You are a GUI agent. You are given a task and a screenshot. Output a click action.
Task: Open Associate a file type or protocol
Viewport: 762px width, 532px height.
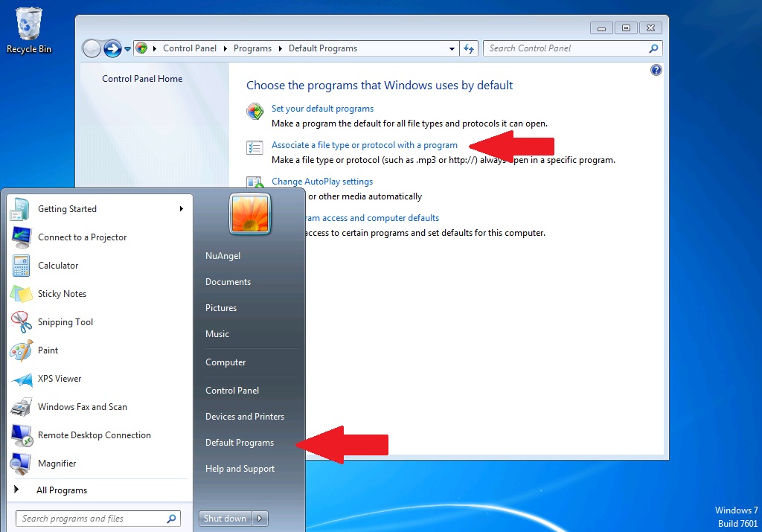coord(364,144)
